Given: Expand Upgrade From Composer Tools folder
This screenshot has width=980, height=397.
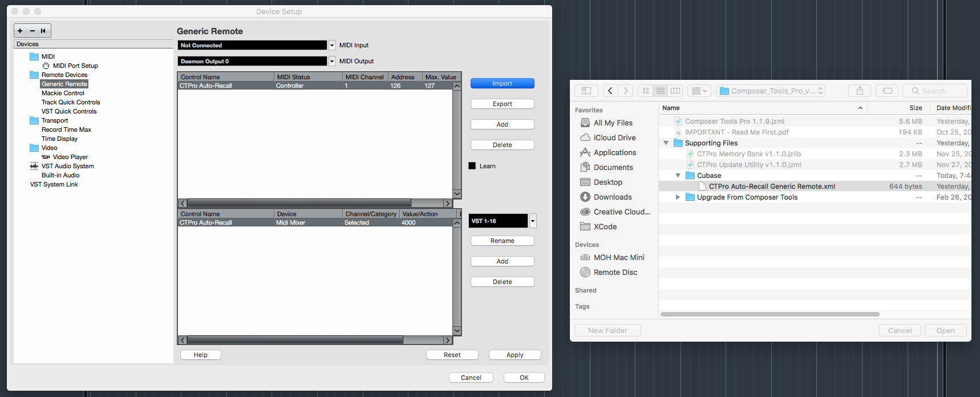Looking at the screenshot, I should coord(678,197).
